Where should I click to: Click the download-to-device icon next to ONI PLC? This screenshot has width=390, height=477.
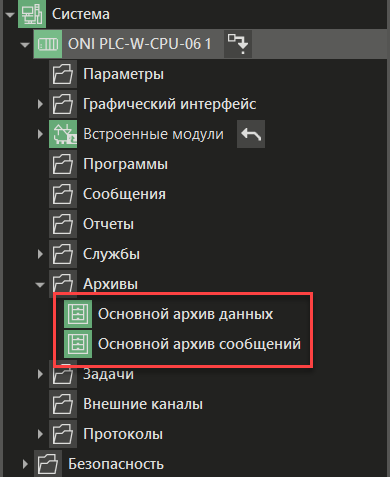238,44
